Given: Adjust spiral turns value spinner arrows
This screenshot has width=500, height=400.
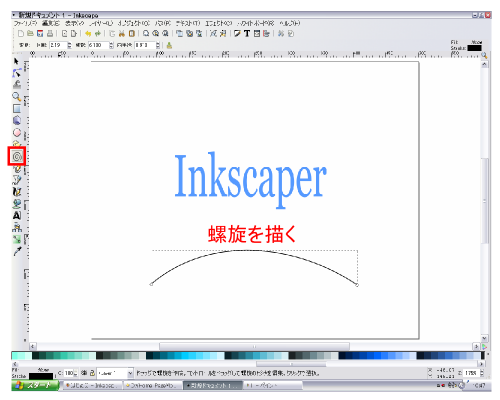Looking at the screenshot, I should (x=69, y=45).
